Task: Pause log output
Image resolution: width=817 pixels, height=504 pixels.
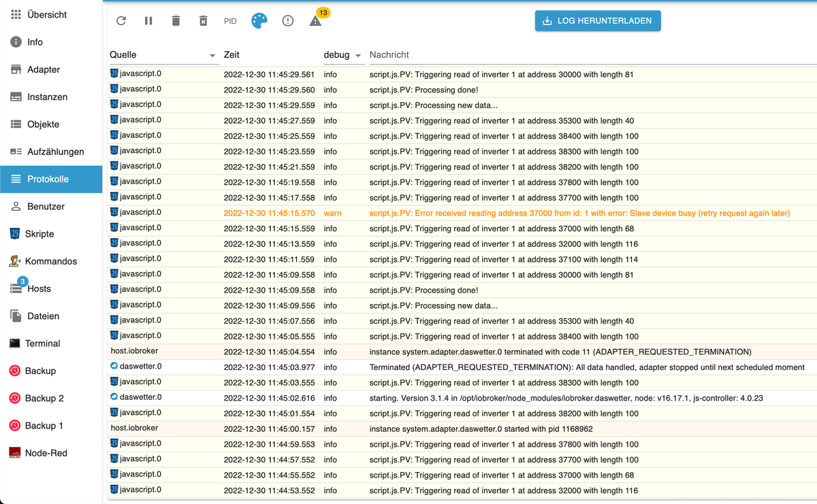Action: (148, 21)
